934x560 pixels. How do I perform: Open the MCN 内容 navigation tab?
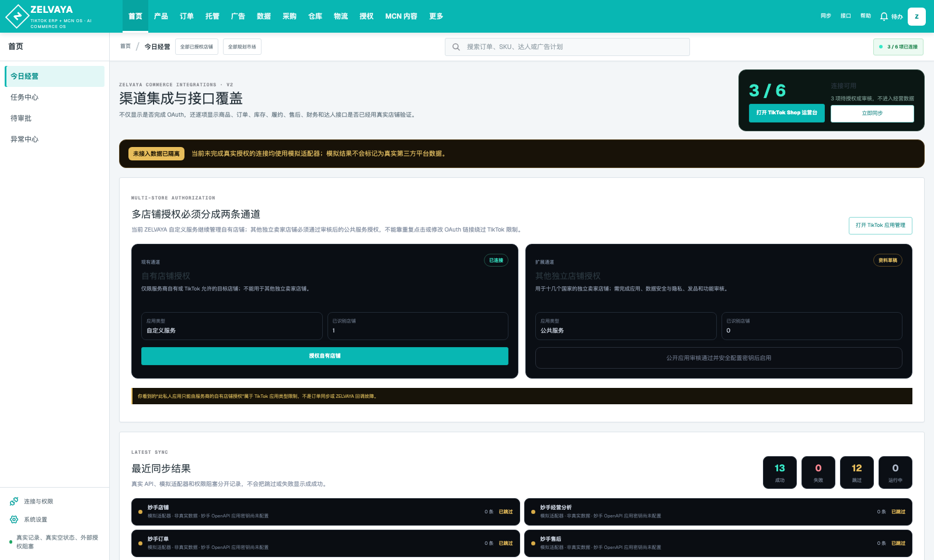coord(401,16)
